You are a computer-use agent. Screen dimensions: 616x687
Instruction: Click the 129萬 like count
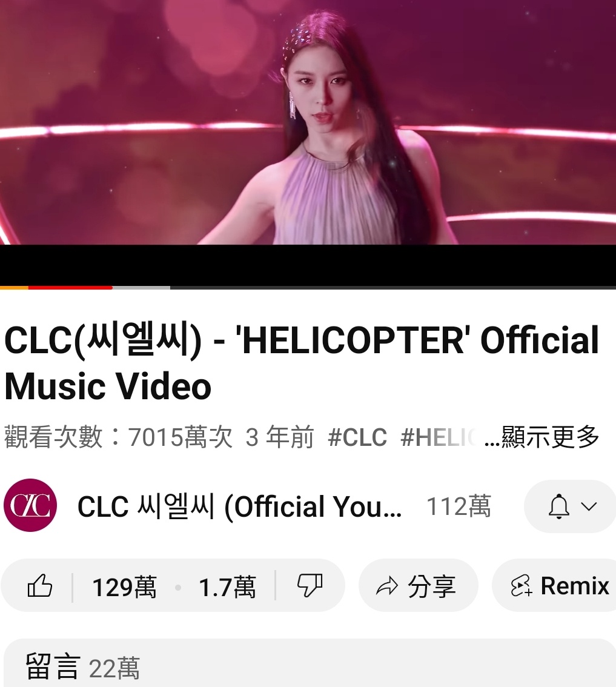[x=124, y=586]
